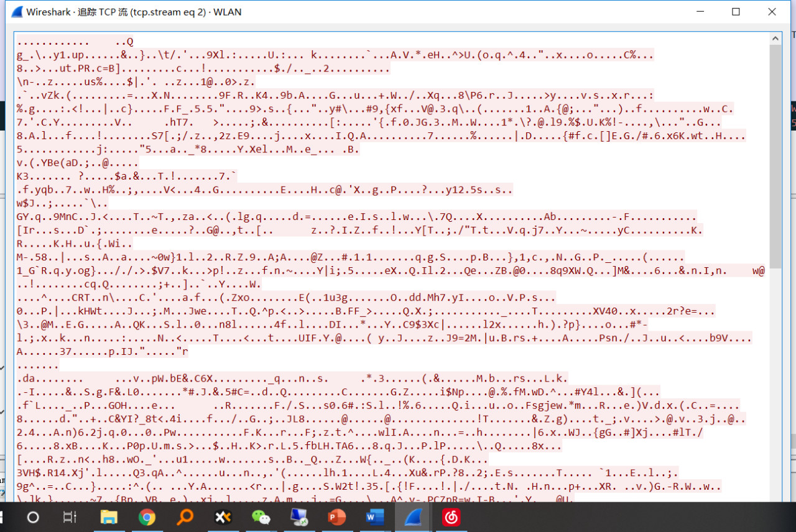Screen dimensions: 796x532
Task: Open the orange magnifier search app
Action: pyautogui.click(x=185, y=517)
